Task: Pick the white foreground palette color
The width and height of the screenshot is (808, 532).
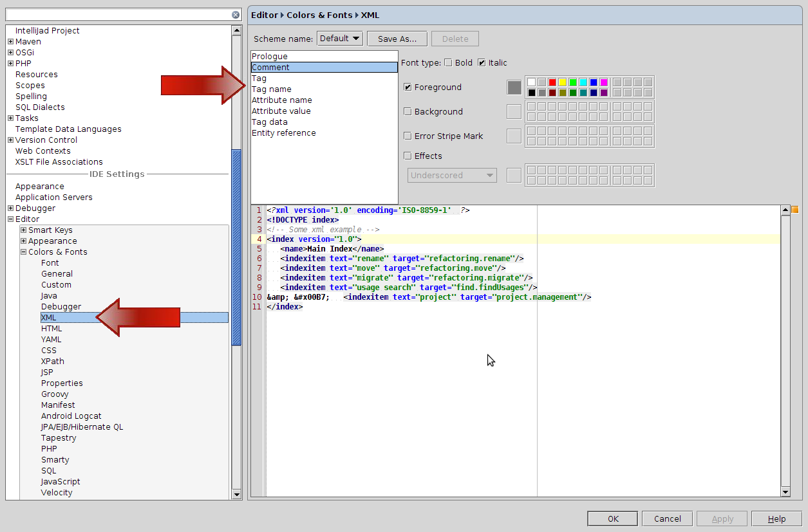Action: pos(532,82)
